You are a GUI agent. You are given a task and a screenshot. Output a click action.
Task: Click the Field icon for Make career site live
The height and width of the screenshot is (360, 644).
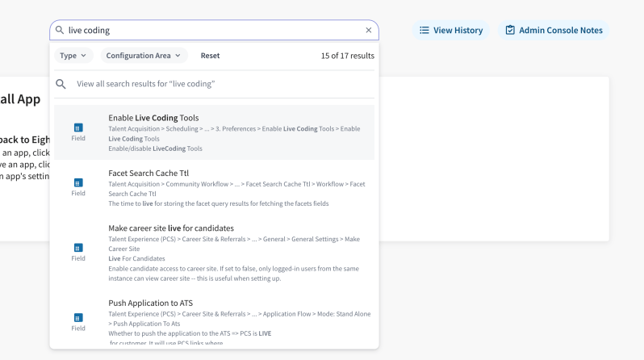(78, 248)
